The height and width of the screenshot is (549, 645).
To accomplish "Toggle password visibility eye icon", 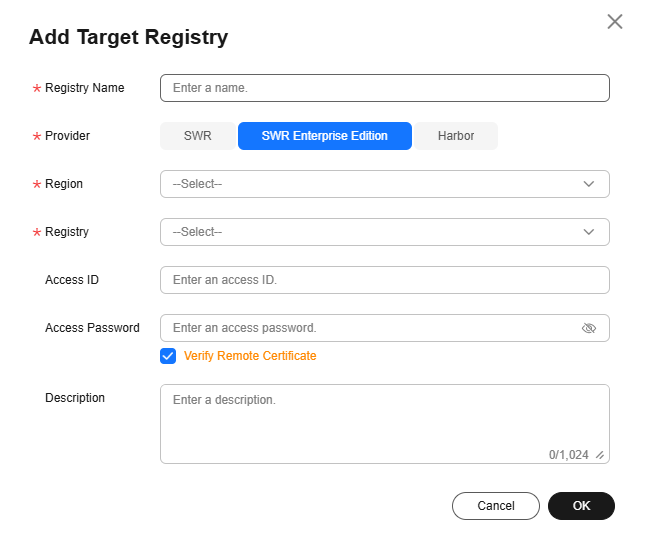I will pyautogui.click(x=589, y=328).
